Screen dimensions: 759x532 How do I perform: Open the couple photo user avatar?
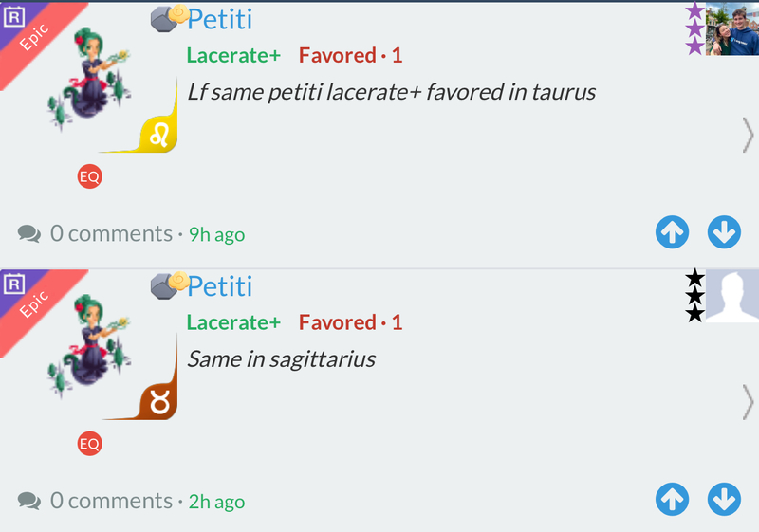(733, 28)
